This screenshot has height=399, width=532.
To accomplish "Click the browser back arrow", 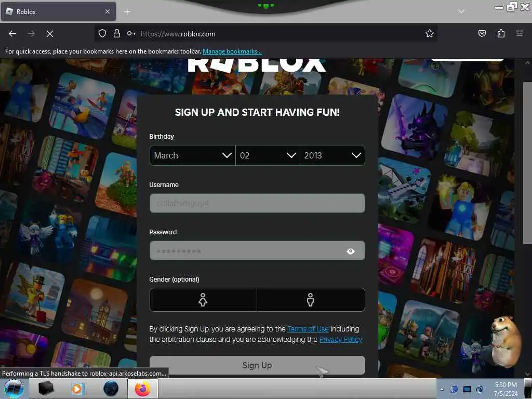I will point(12,34).
